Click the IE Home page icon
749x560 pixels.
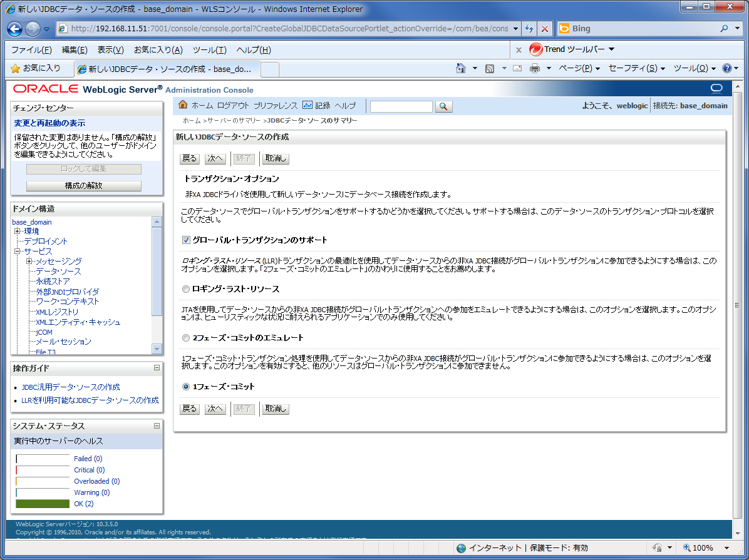tap(461, 68)
